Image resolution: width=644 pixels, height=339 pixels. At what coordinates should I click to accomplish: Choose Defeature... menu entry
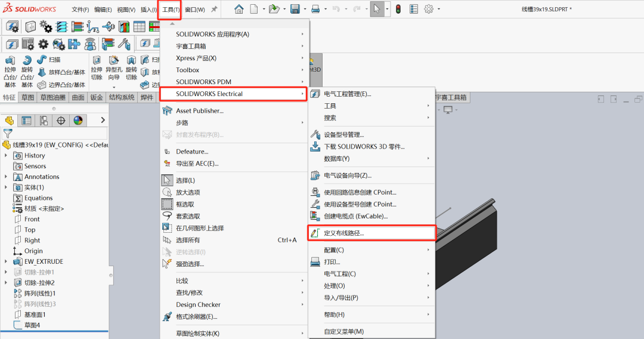click(x=234, y=152)
